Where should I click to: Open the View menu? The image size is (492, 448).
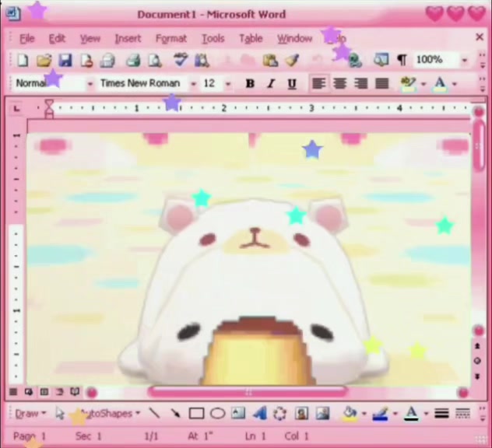pos(90,39)
